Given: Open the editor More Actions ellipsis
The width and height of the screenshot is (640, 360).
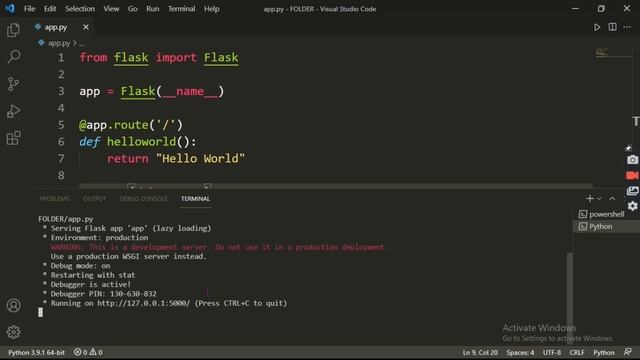Looking at the screenshot, I should [x=627, y=27].
